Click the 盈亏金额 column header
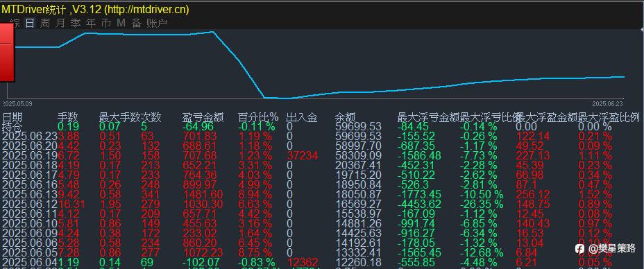This screenshot has width=644, height=269. [x=203, y=118]
